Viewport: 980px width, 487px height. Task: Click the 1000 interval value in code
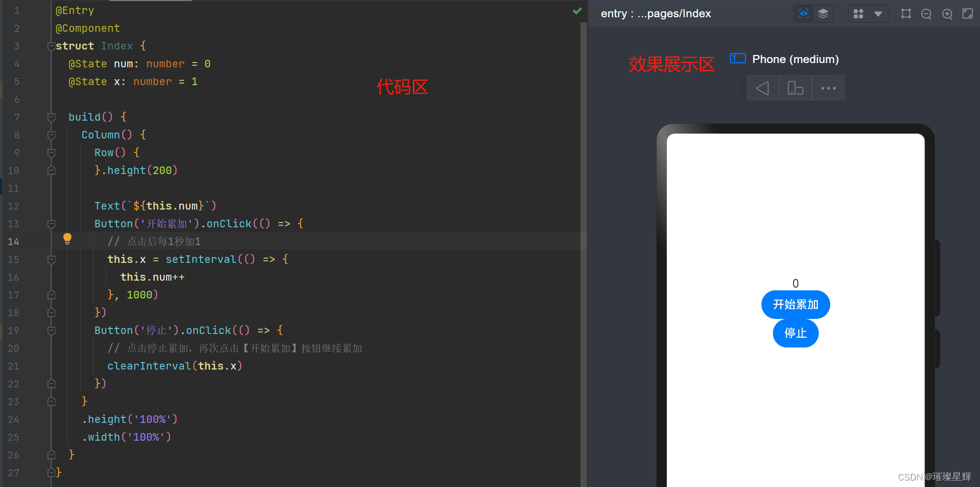[140, 295]
